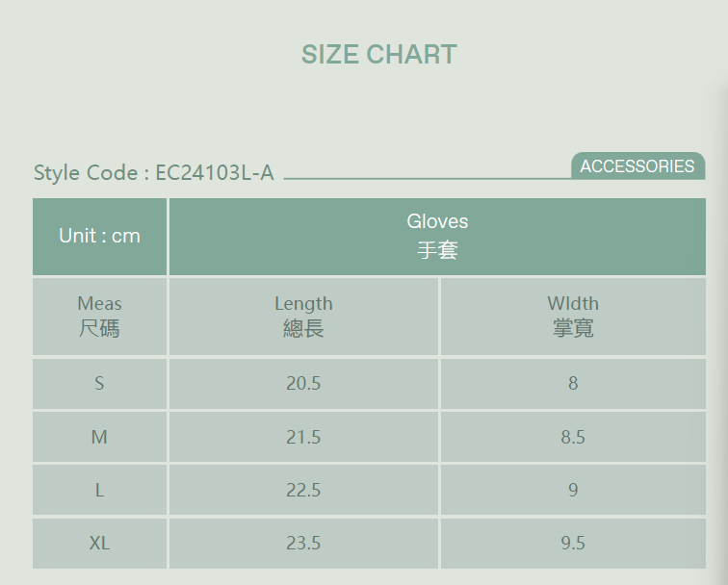Select the 21.5 length value
This screenshot has height=585, width=728.
click(x=303, y=437)
